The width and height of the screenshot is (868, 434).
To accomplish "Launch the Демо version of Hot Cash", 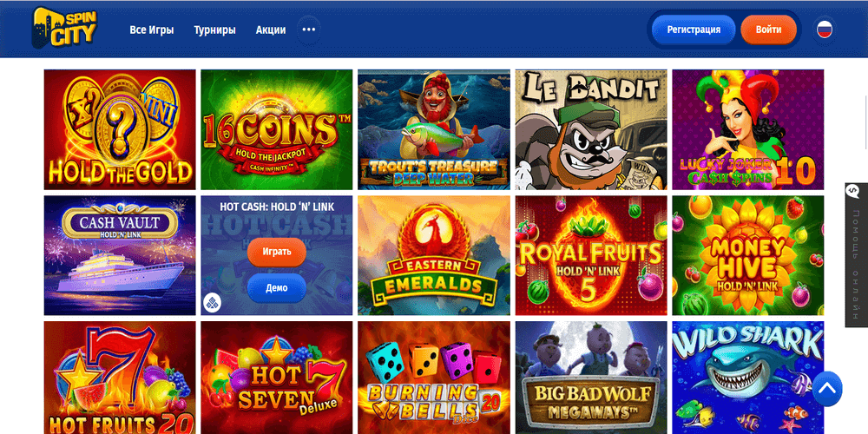I will pos(276,288).
